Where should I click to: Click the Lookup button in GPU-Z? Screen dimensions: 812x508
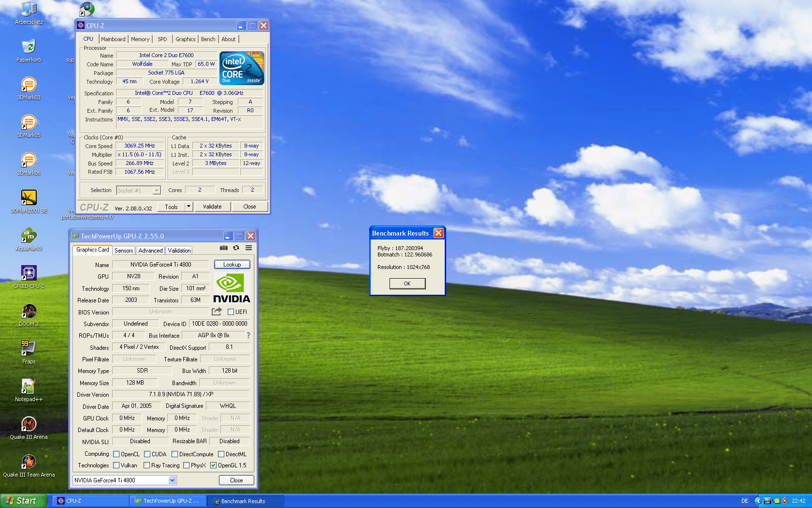(232, 265)
